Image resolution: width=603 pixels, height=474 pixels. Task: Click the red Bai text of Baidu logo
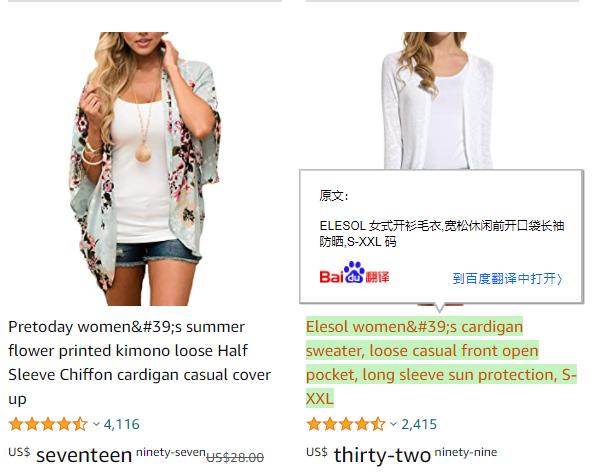click(331, 276)
